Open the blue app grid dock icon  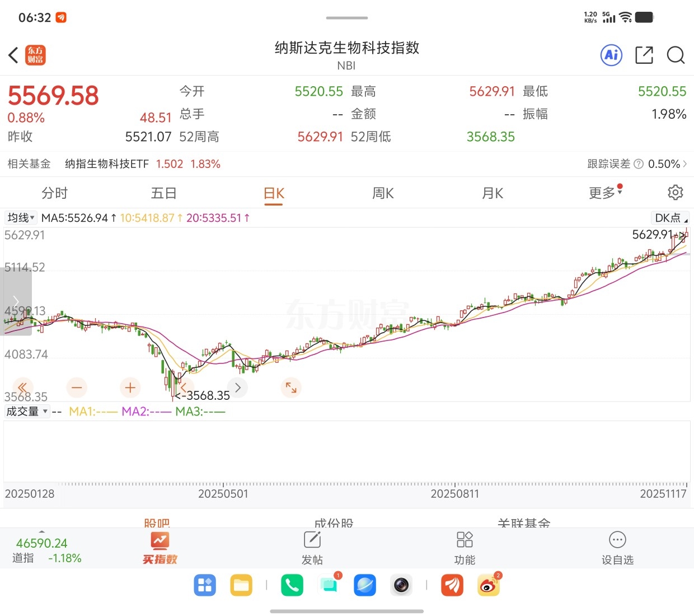(x=205, y=585)
